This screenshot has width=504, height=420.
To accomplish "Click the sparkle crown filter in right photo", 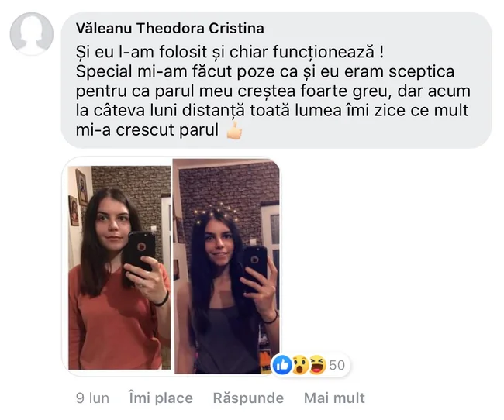I will (216, 212).
